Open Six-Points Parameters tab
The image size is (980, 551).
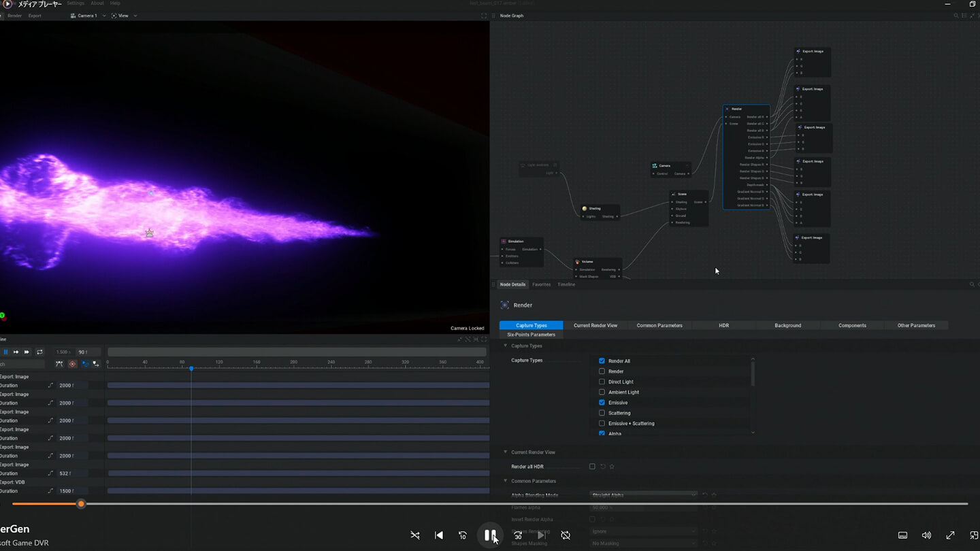click(531, 335)
